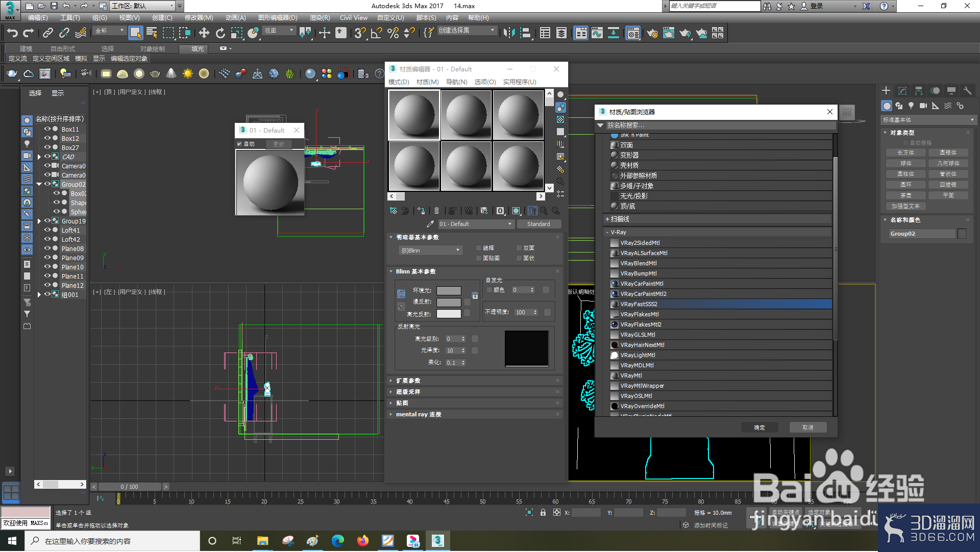Screen dimensions: 980x552
Task: Open the Hierarchy command panel tab
Action: click(x=919, y=90)
